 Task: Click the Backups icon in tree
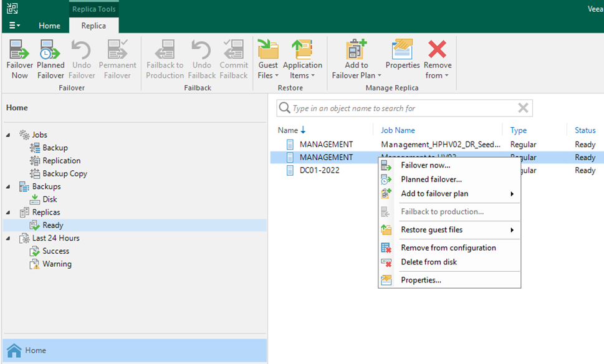pos(24,186)
